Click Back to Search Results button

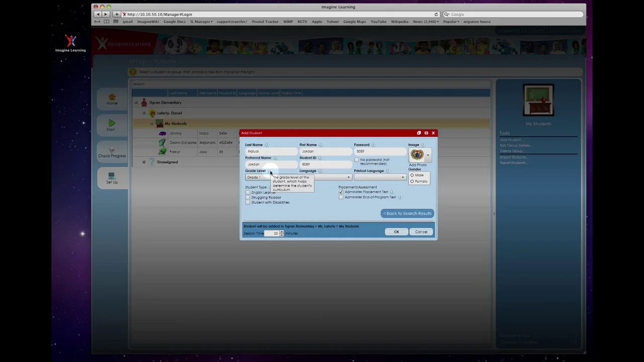pyautogui.click(x=407, y=213)
